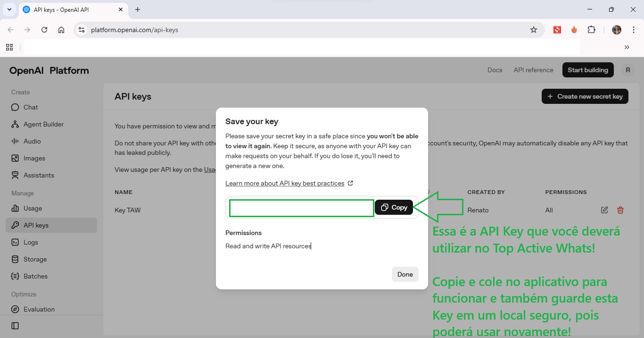The height and width of the screenshot is (338, 644).
Task: Bookmark this page with star icon
Action: click(533, 30)
